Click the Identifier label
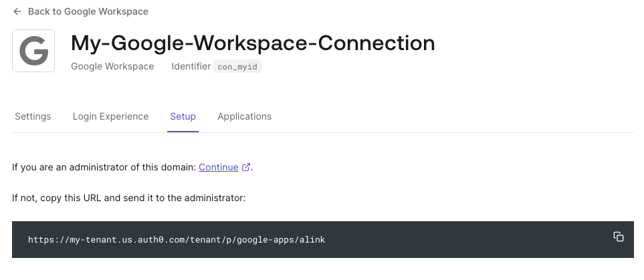The height and width of the screenshot is (280, 644). [x=191, y=67]
